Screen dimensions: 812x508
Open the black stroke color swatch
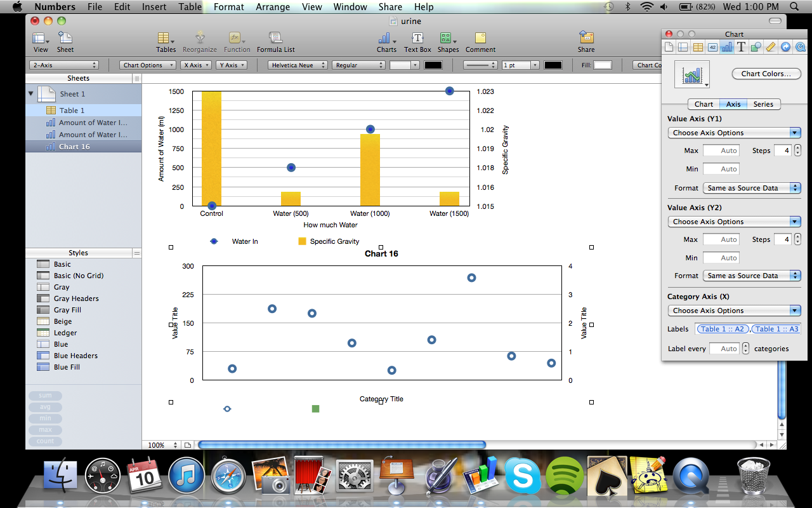553,65
